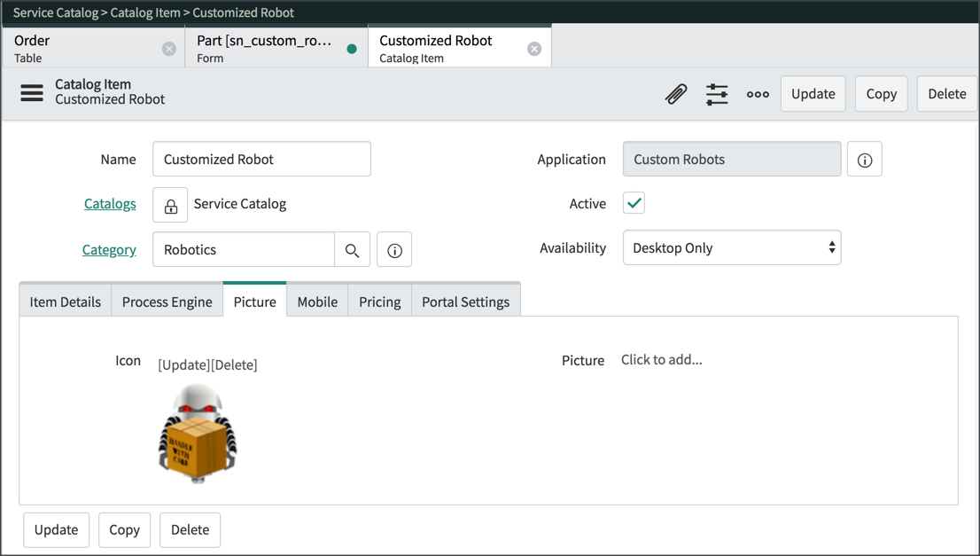The height and width of the screenshot is (556, 980).
Task: Search for a Category using the magnifier
Action: pyautogui.click(x=352, y=249)
